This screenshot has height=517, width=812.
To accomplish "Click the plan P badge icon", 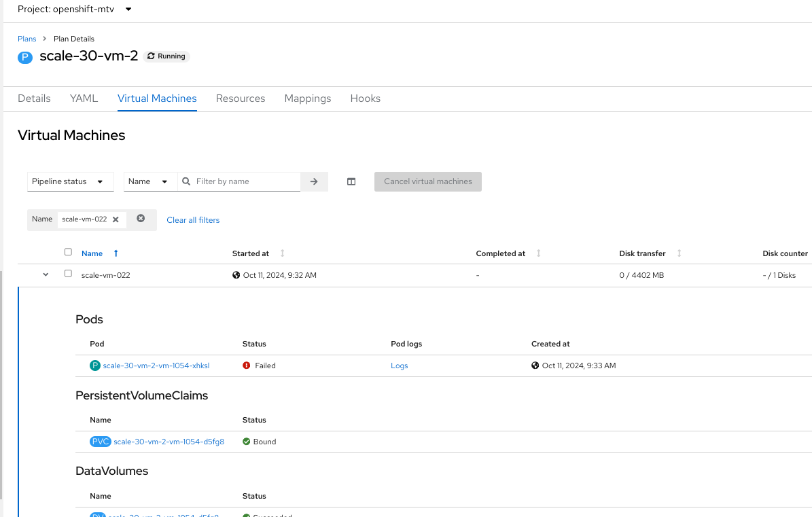I will (25, 56).
